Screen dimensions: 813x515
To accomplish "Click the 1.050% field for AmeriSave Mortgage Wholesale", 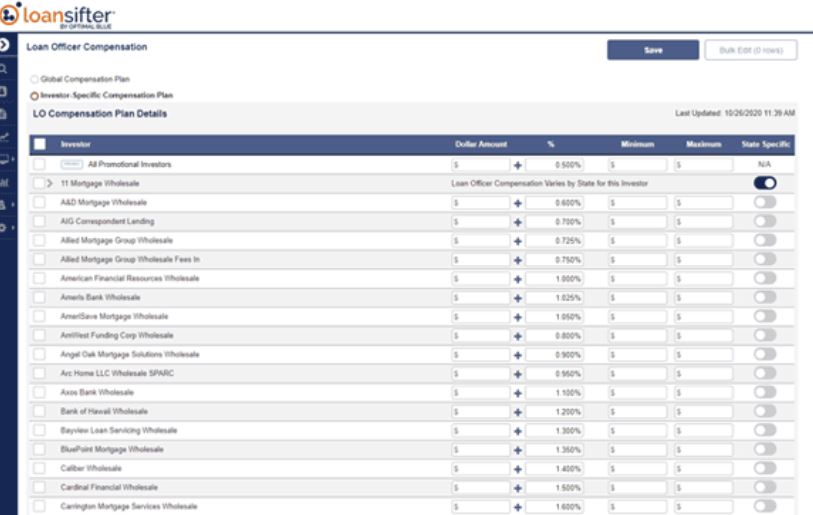I will click(x=554, y=317).
